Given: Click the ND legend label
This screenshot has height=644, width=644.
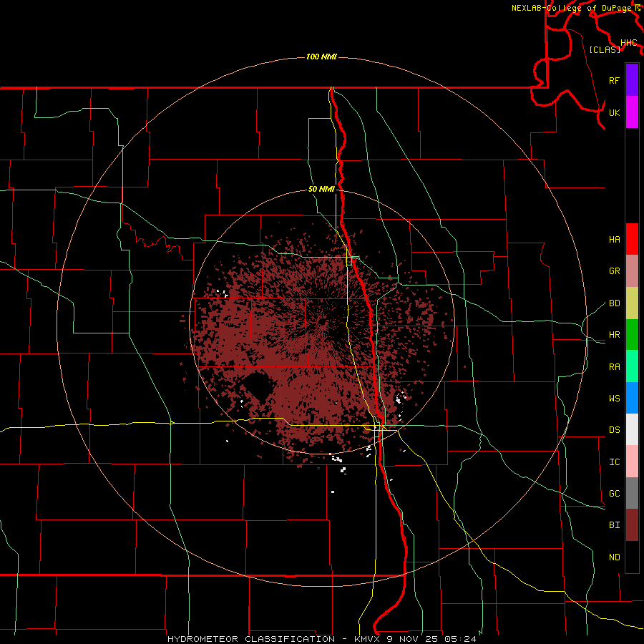Looking at the screenshot, I should 614,557.
